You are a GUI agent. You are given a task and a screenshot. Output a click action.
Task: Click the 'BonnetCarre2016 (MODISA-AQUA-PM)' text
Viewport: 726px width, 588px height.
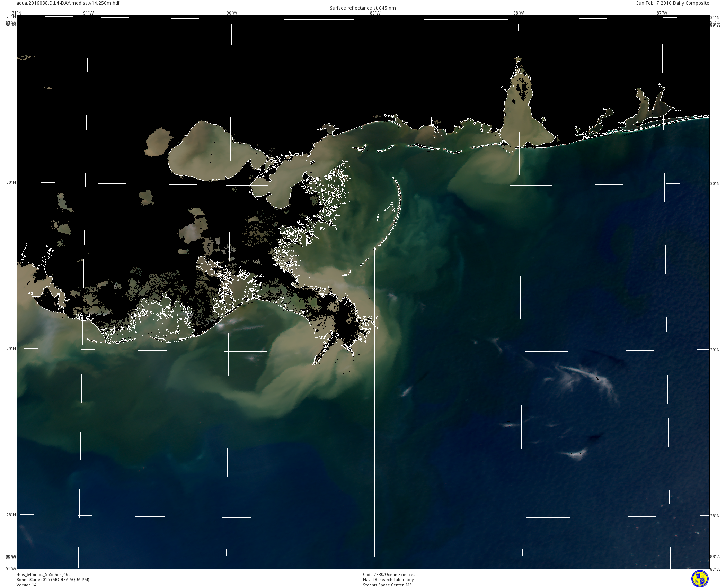pos(53,580)
